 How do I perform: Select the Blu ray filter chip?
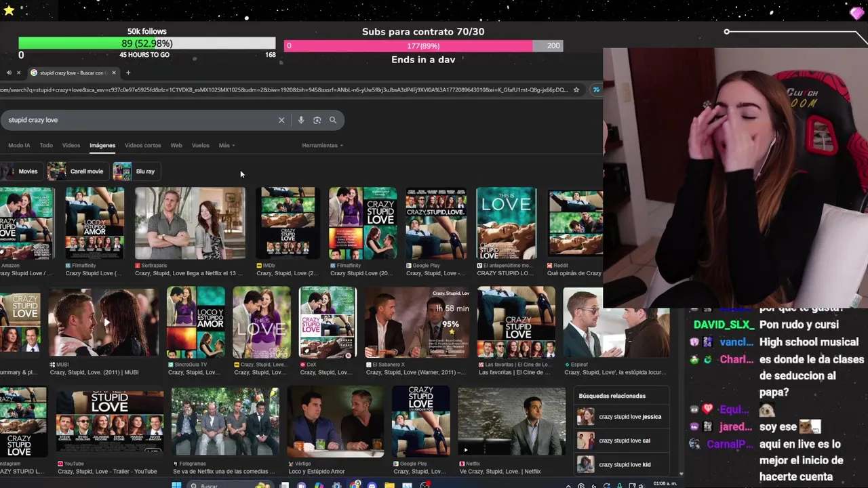[x=136, y=171]
